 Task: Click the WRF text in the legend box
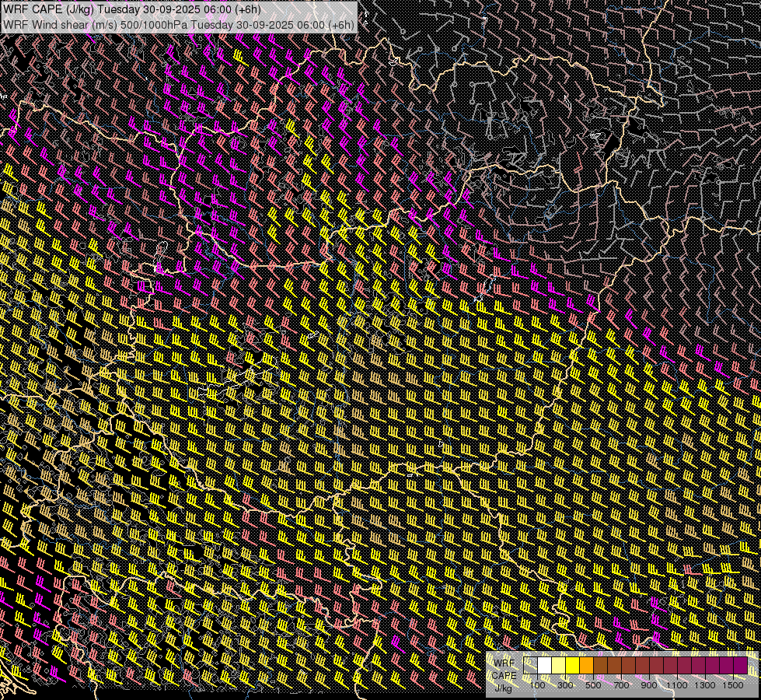pyautogui.click(x=504, y=662)
